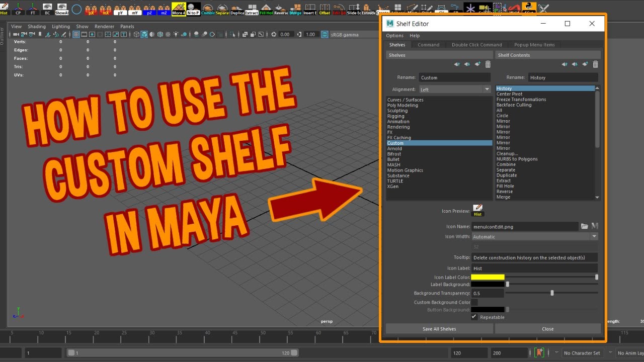Screen dimensions: 644x362
Task: Open the Help menu in Shelf Editor
Action: click(415, 36)
